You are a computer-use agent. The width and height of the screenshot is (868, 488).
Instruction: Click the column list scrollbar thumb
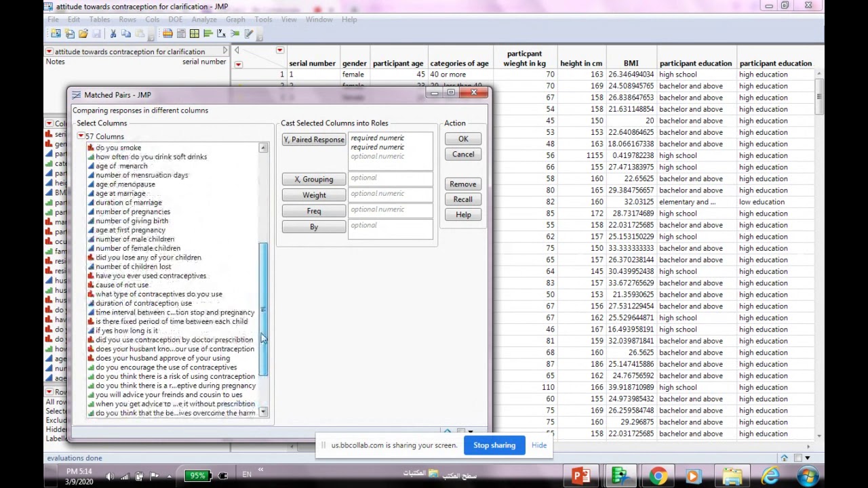[x=263, y=309]
